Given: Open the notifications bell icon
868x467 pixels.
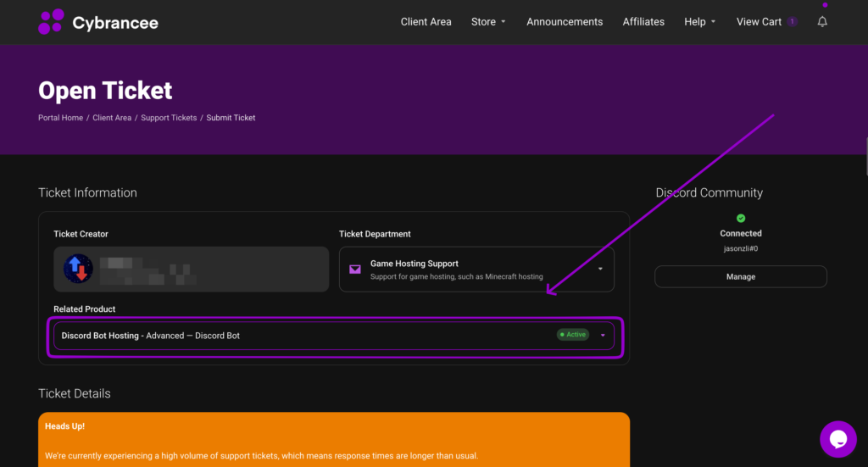Looking at the screenshot, I should click(x=822, y=21).
